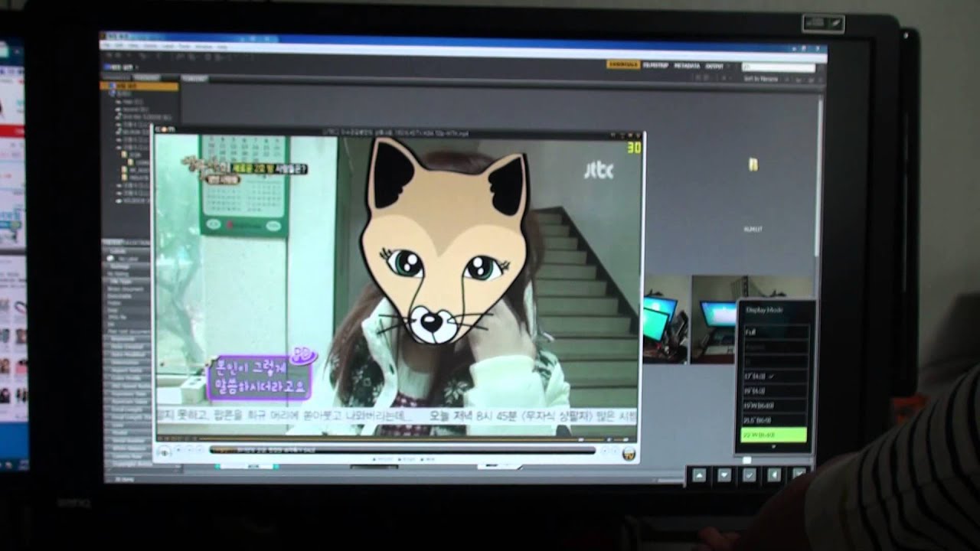Select the highlighted top folder in Folders tree
Screen dimensions: 980x551
pos(140,86)
